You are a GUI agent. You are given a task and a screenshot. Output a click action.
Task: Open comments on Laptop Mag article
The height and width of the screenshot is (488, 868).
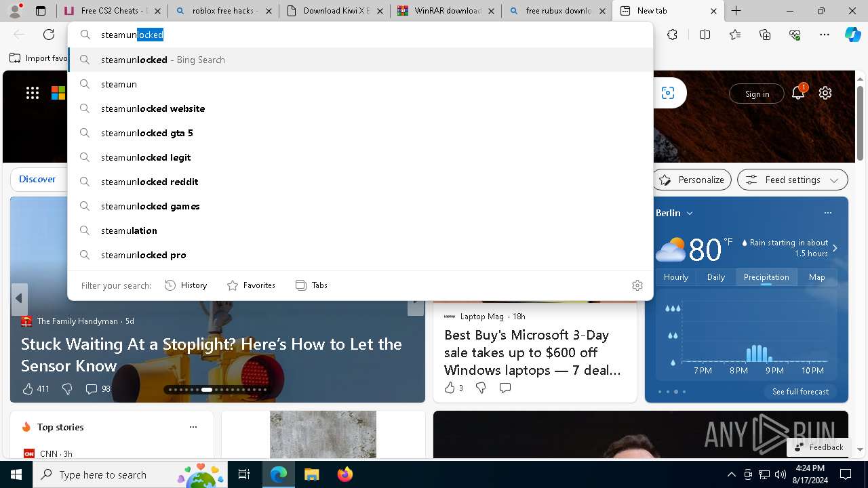click(505, 388)
